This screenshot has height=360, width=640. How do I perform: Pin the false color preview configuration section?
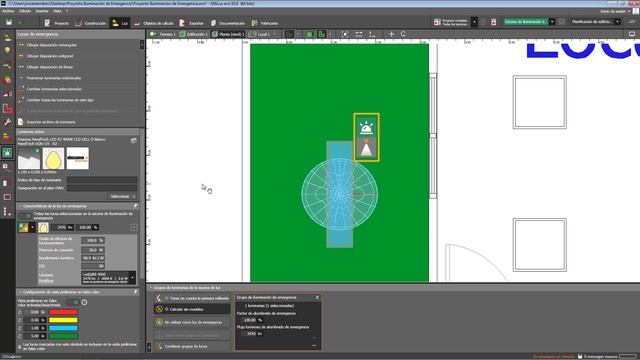coord(136,292)
